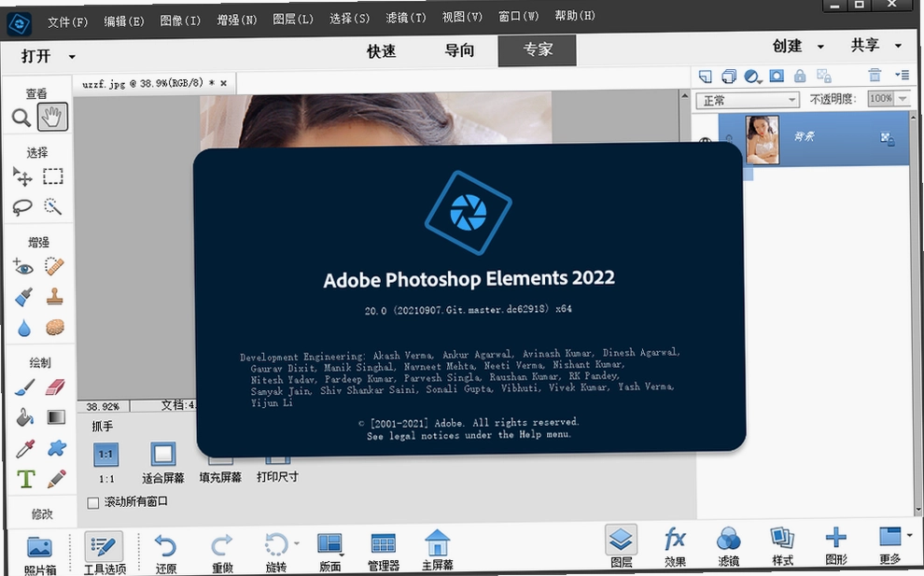Add fill or adjustment layer icon

pyautogui.click(x=752, y=77)
